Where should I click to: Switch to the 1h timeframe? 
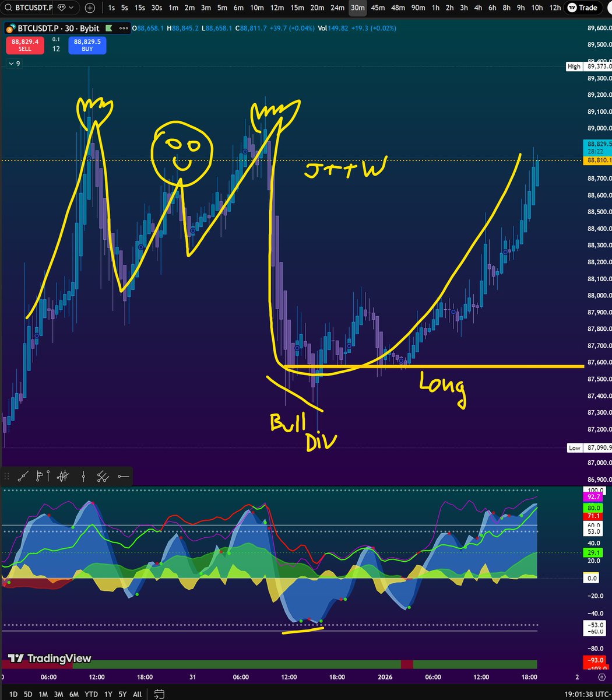[x=437, y=8]
